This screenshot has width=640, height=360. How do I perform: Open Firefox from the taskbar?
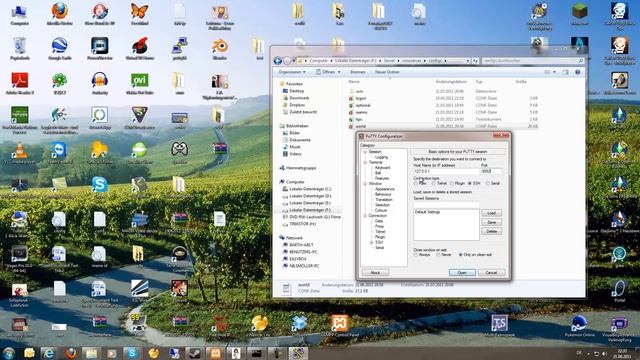(x=70, y=353)
